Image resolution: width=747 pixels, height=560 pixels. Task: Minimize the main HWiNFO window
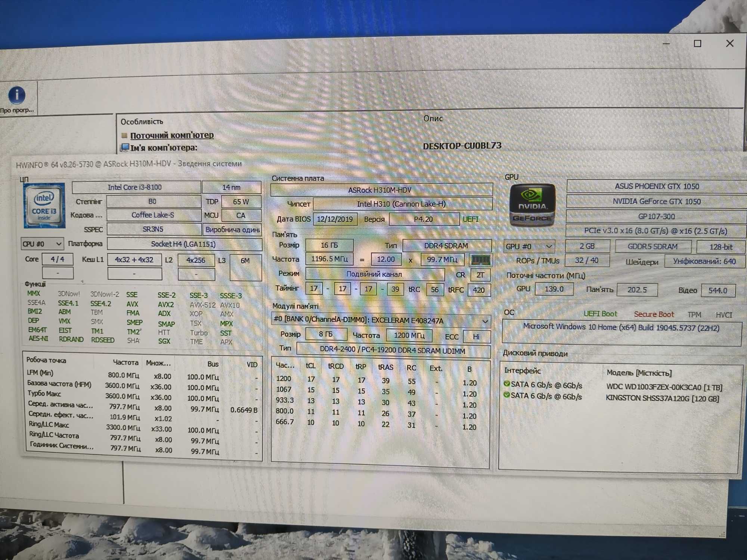(x=666, y=44)
